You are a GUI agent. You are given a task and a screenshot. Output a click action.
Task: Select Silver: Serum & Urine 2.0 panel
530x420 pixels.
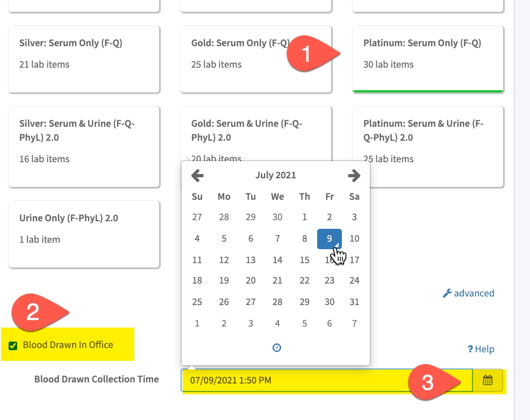tap(84, 147)
